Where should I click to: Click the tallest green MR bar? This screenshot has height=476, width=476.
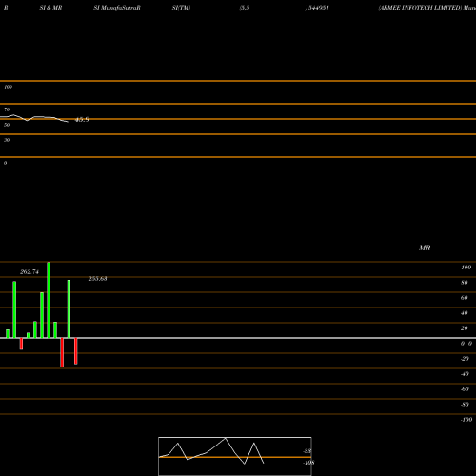[49, 300]
